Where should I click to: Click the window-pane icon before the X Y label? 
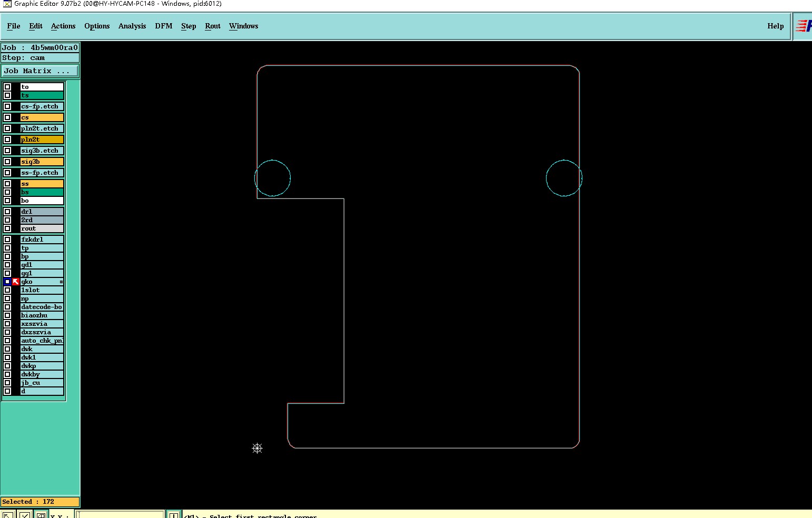point(41,515)
